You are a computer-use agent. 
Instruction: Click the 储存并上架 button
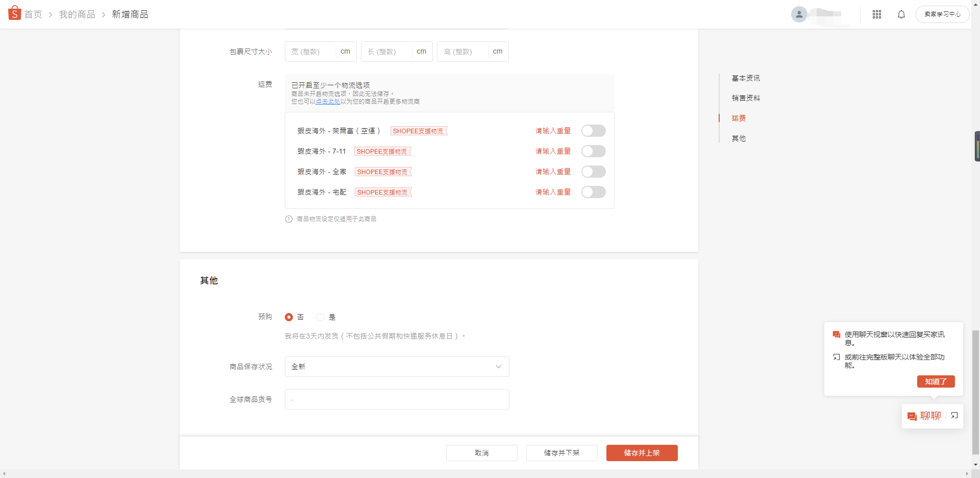[642, 453]
